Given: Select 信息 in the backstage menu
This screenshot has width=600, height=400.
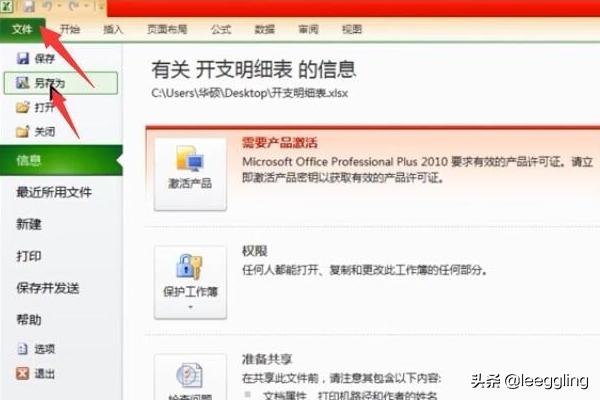Looking at the screenshot, I should (61, 160).
